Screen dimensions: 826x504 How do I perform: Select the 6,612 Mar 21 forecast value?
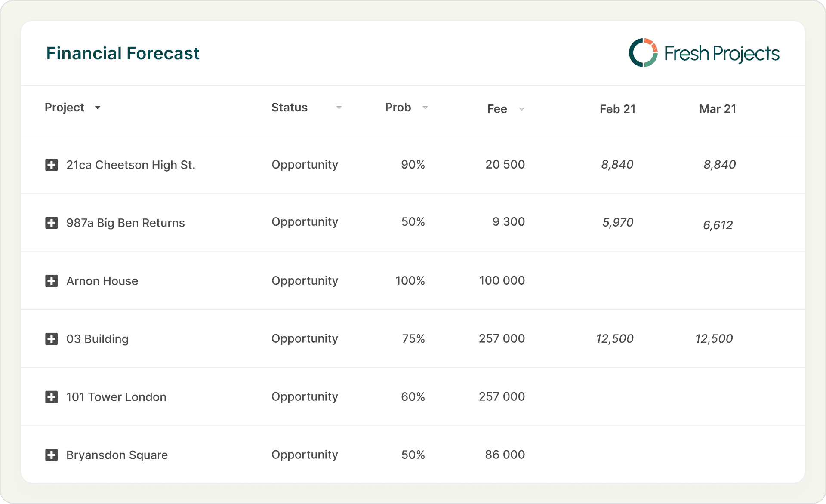pos(718,225)
